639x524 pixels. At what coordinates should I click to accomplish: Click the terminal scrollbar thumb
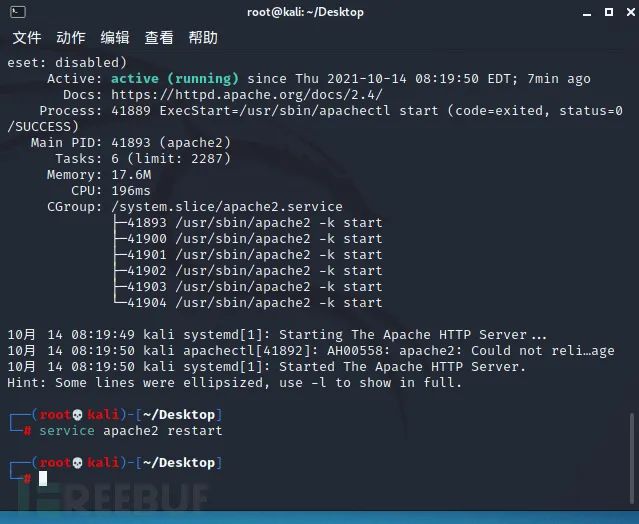[632, 458]
